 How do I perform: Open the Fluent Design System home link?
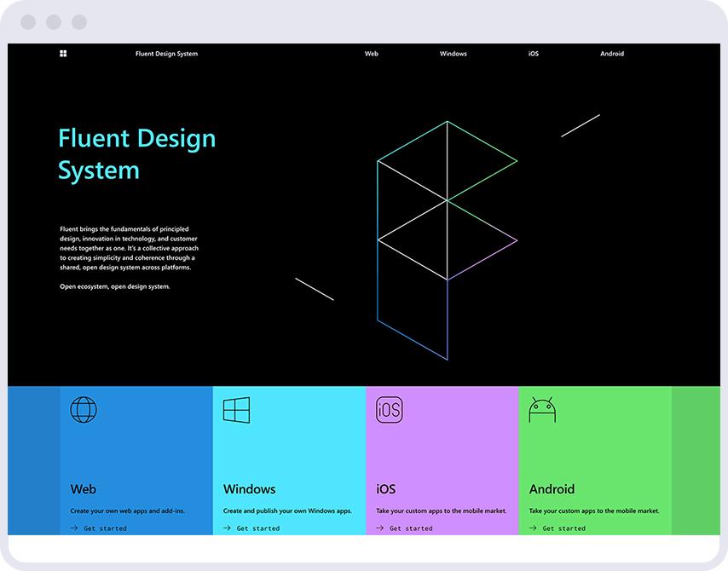(x=167, y=54)
